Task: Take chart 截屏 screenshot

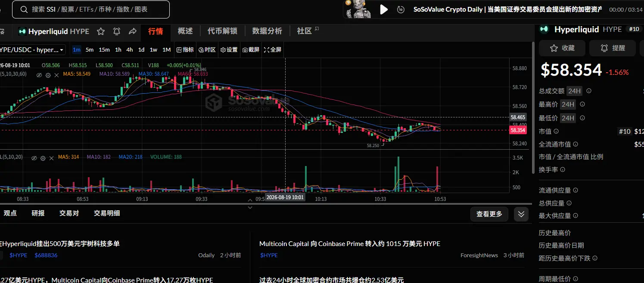Action: coord(251,50)
